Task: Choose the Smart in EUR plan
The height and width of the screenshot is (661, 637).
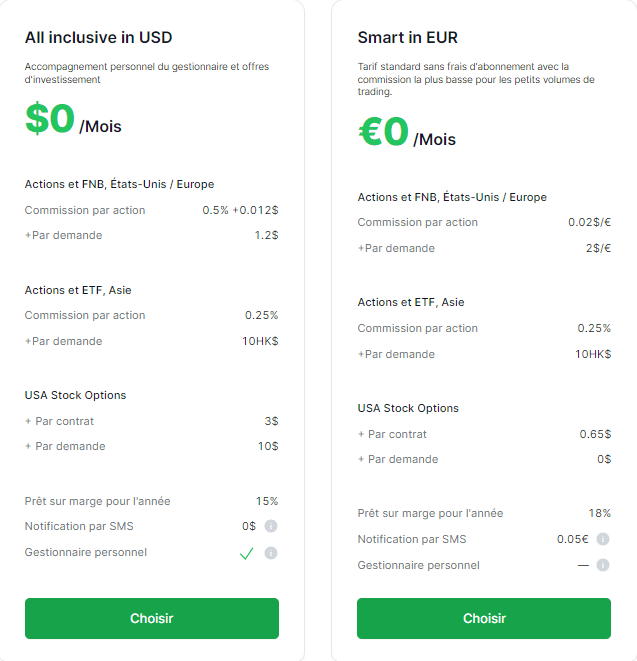Action: click(x=483, y=618)
